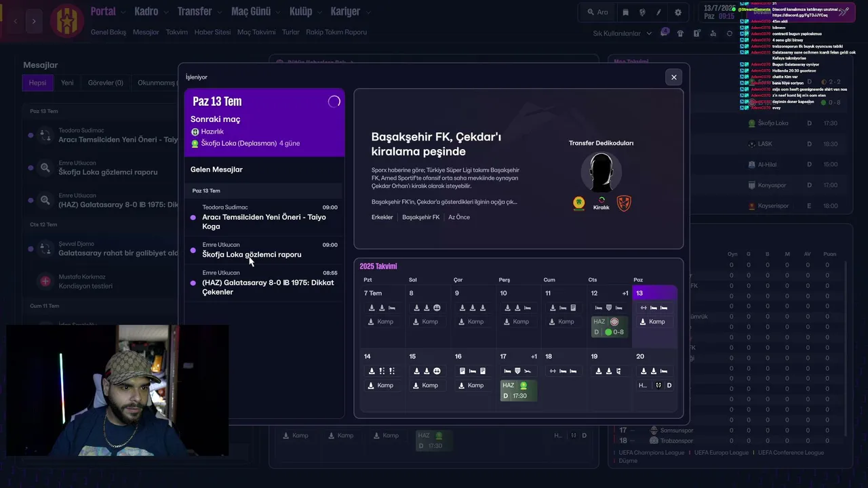Click the Amed Sportif club badge
This screenshot has width=868, height=488.
click(578, 202)
